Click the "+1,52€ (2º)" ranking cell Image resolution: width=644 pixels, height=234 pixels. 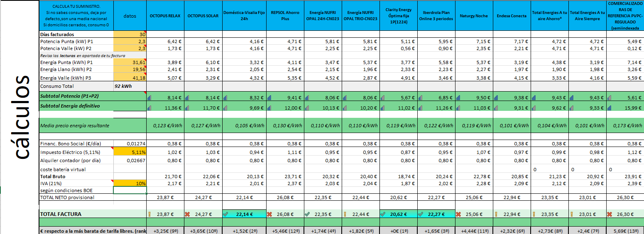(x=244, y=230)
